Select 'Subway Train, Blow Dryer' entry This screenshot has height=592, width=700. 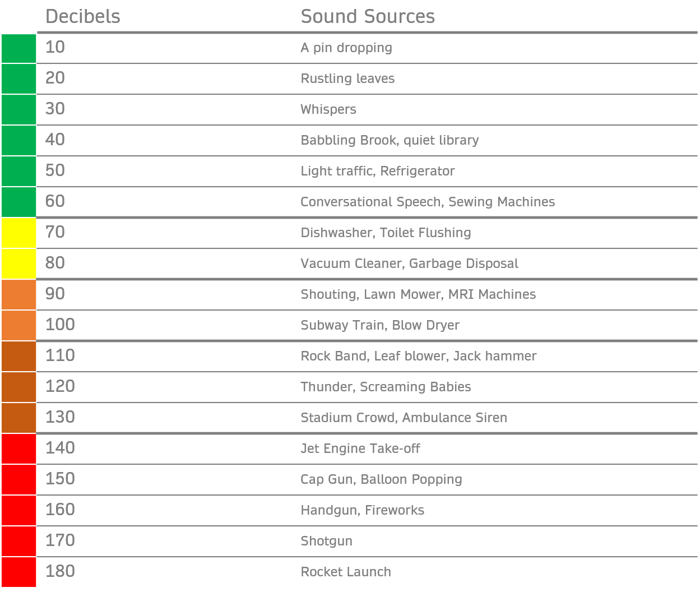380,326
